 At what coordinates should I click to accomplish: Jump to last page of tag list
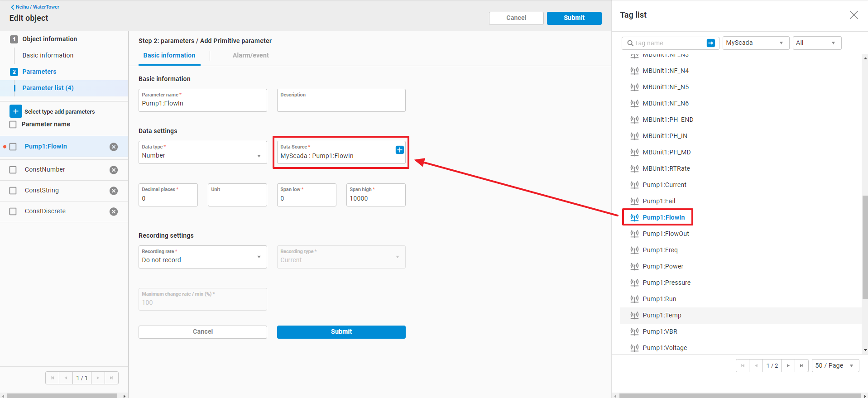click(x=801, y=366)
